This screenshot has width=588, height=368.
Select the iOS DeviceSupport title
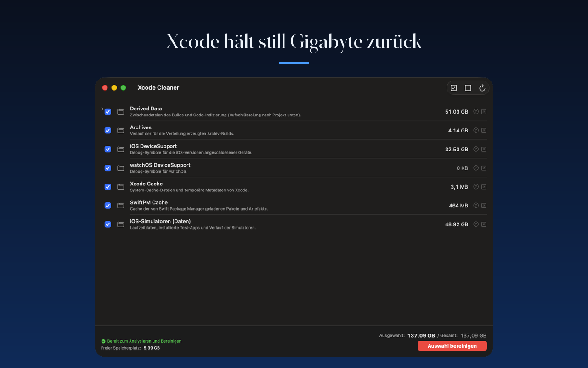153,146
